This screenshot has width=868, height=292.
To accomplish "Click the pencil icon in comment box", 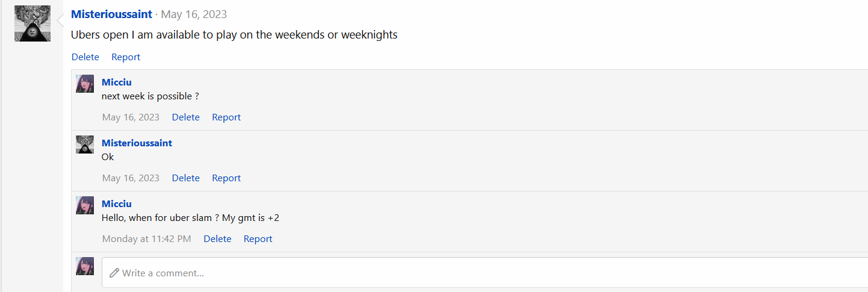I will pyautogui.click(x=114, y=273).
